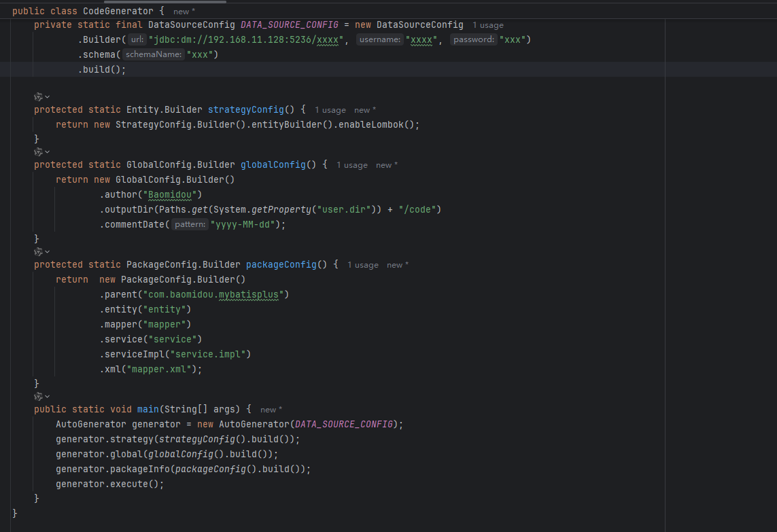Click the 'new *' author hint beside strategyConfig()

tap(365, 110)
